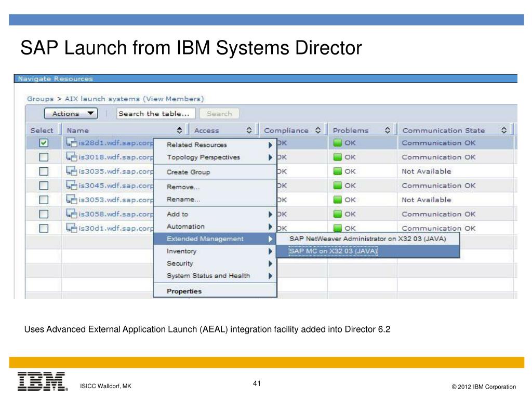Click green Problems status icon for is28d1
The image size is (532, 399).
pyautogui.click(x=337, y=143)
